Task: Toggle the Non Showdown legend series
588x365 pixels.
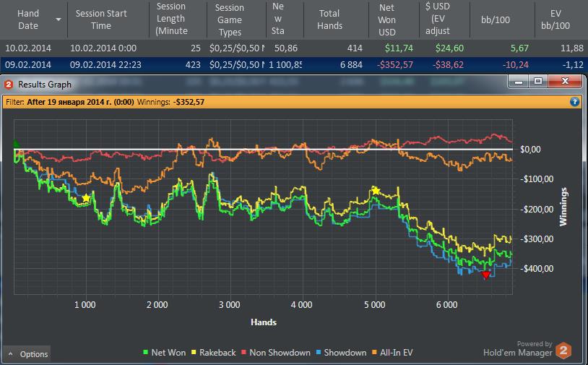Action: coord(276,353)
